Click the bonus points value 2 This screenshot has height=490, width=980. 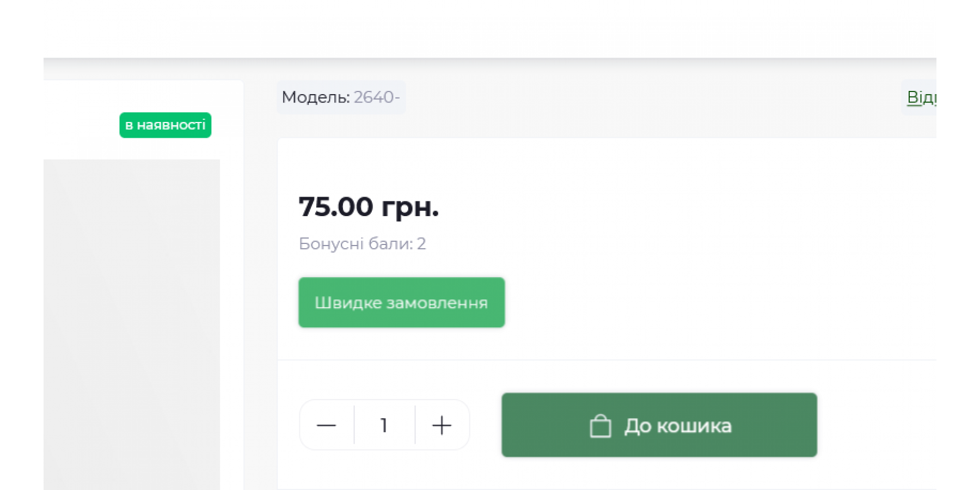point(421,243)
